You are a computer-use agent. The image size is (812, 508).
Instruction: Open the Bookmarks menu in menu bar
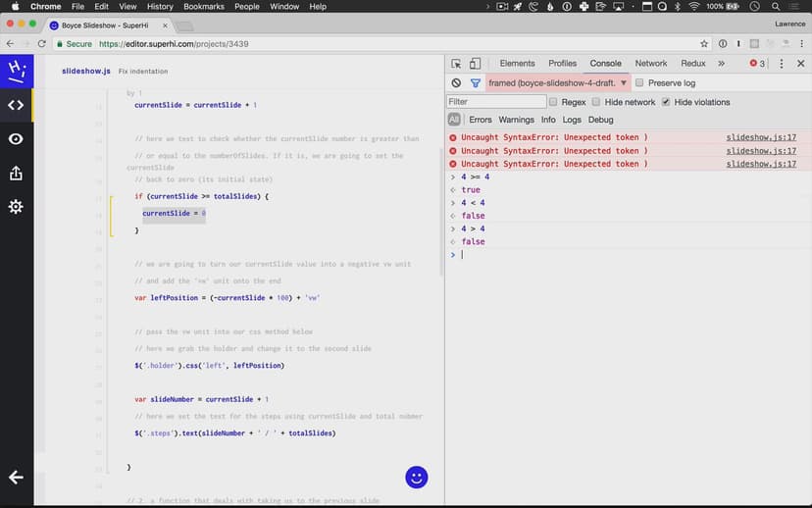[x=204, y=7]
